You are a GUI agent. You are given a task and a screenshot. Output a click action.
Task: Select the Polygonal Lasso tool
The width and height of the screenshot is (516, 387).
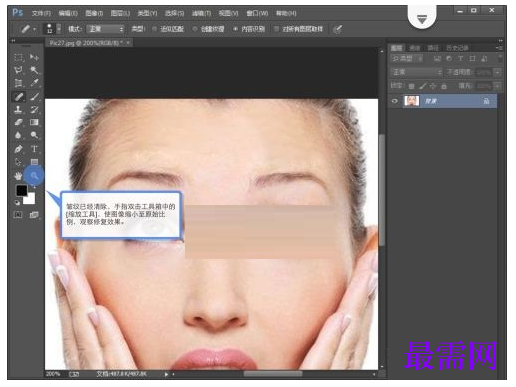tap(18, 70)
